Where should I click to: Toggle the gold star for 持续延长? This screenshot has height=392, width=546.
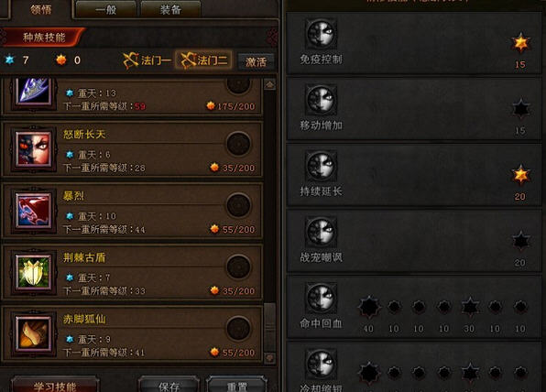pos(520,175)
